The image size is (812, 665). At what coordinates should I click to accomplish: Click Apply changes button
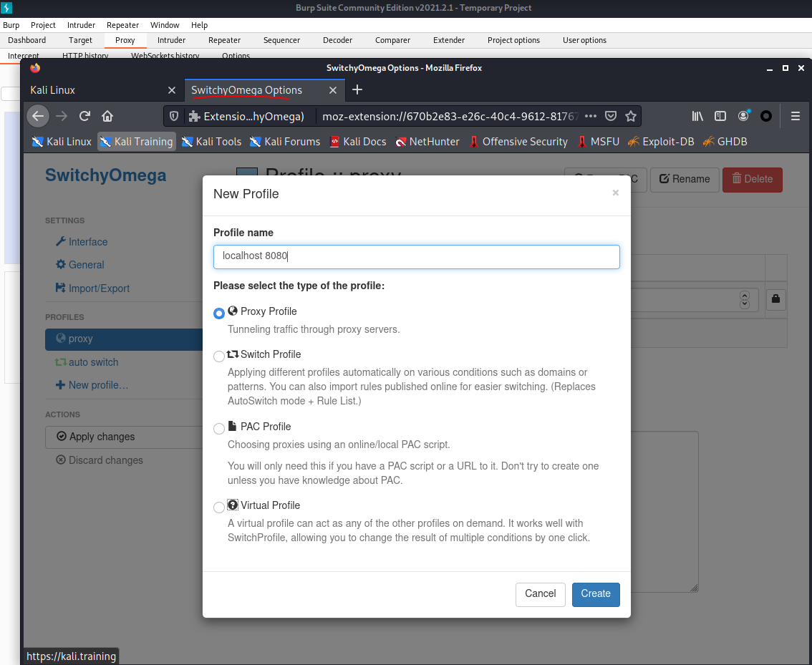pos(124,437)
